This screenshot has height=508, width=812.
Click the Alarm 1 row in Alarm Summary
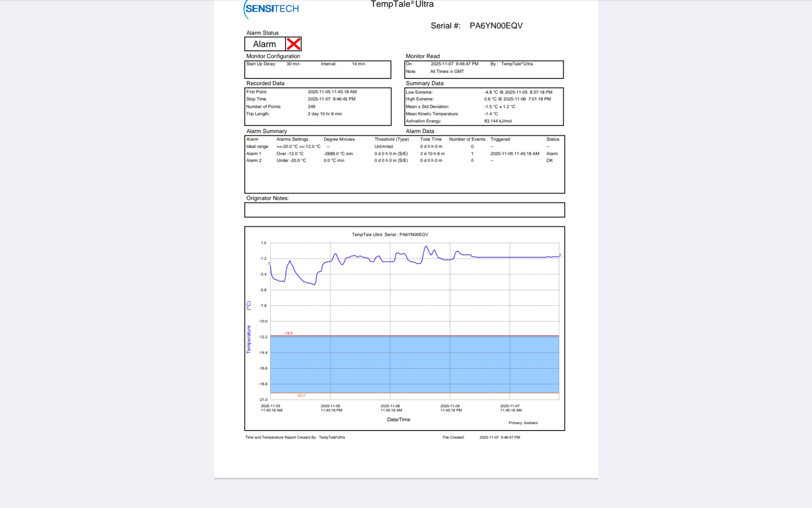254,154
